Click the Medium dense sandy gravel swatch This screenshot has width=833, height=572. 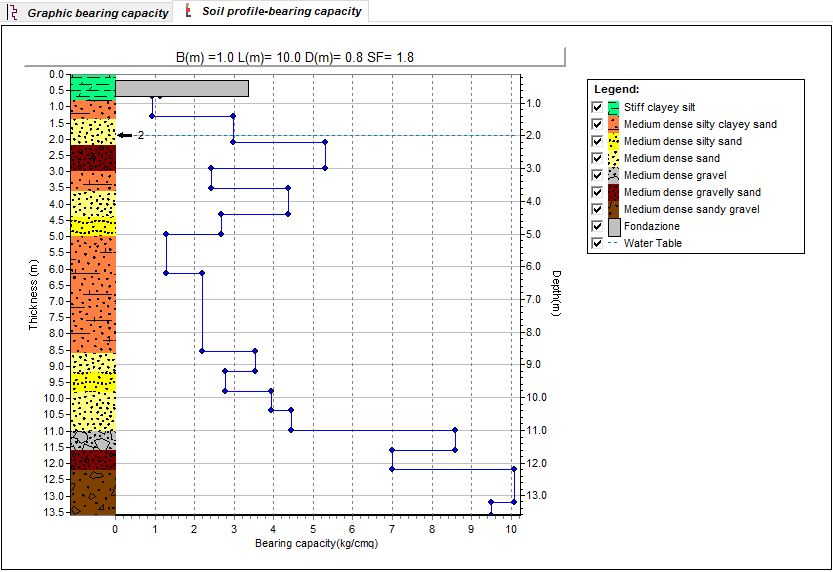click(614, 209)
